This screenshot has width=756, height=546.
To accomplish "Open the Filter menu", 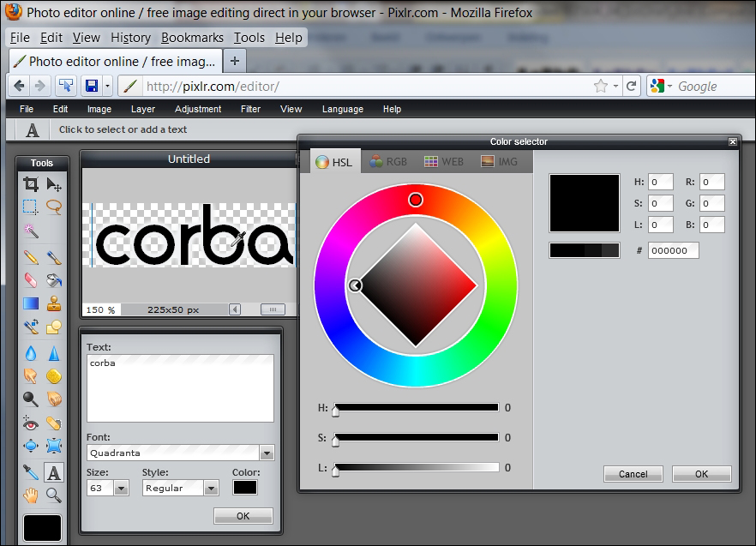I will 250,109.
